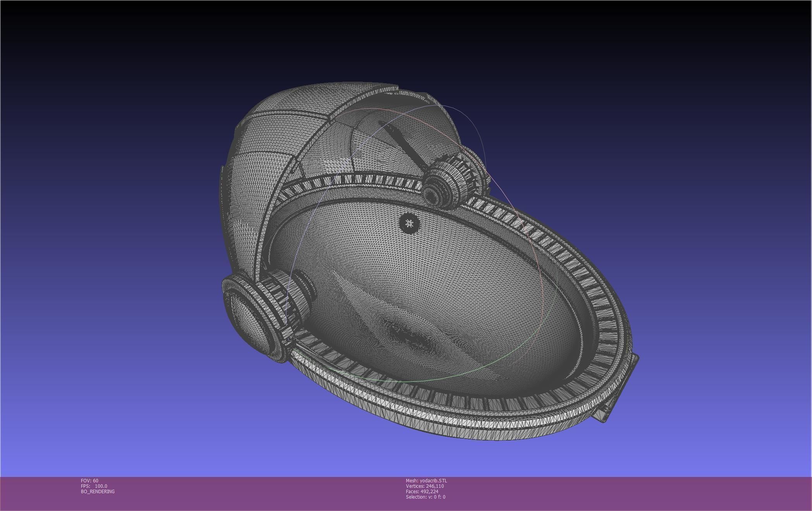Click the round hinge disc on left side
Image resolution: width=812 pixels, height=511 pixels.
click(248, 317)
